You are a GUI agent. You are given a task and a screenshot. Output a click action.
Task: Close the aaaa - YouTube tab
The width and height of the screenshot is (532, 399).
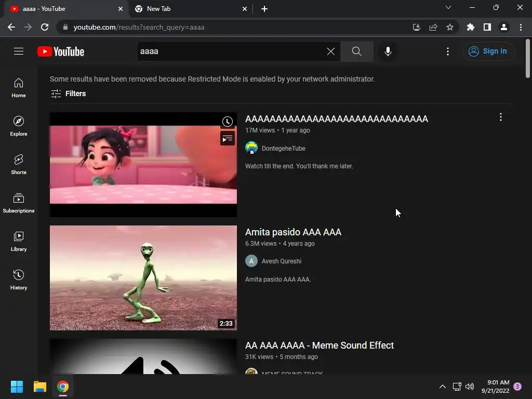pos(121,9)
